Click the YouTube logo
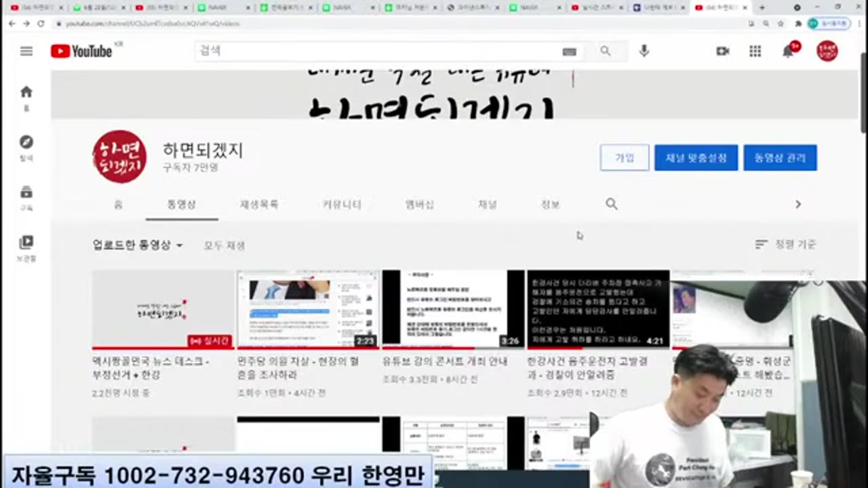 [x=81, y=51]
